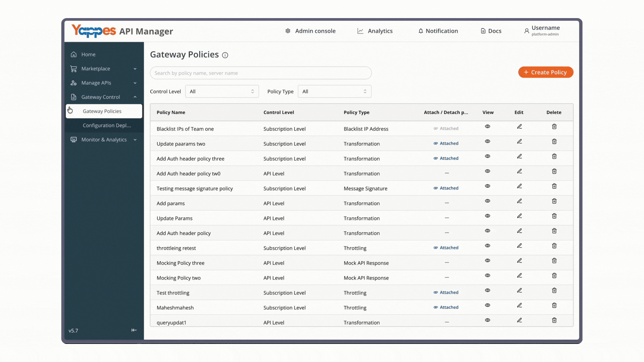Delete the Add params policy

(554, 201)
